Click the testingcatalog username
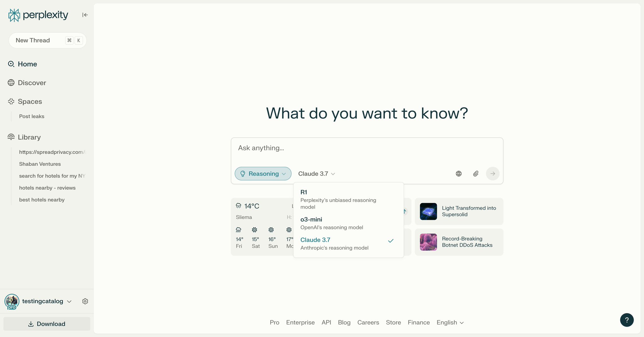This screenshot has width=644, height=337. pyautogui.click(x=43, y=301)
